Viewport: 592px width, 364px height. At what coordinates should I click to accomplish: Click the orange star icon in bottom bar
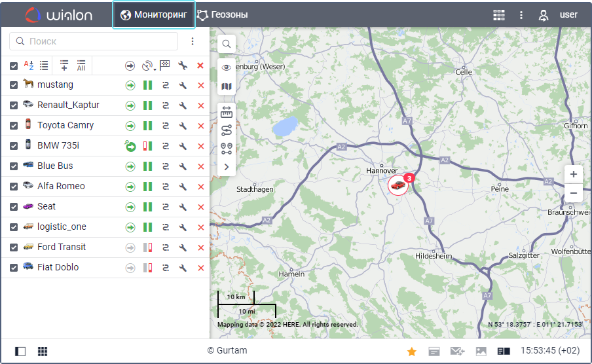pyautogui.click(x=412, y=352)
